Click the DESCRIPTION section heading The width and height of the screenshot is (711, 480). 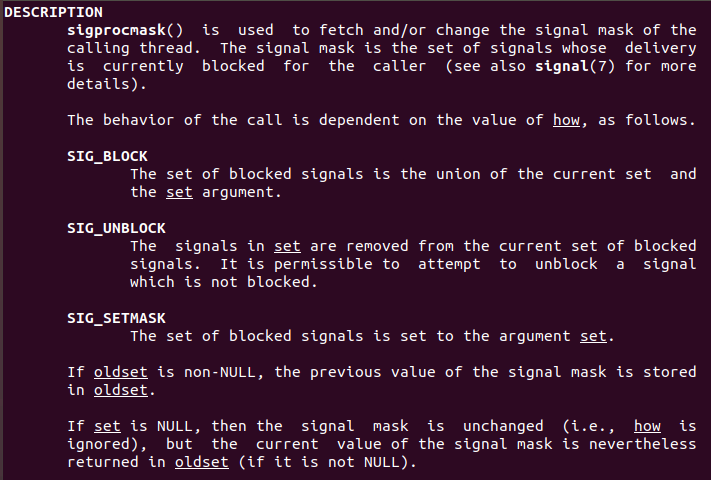click(53, 12)
